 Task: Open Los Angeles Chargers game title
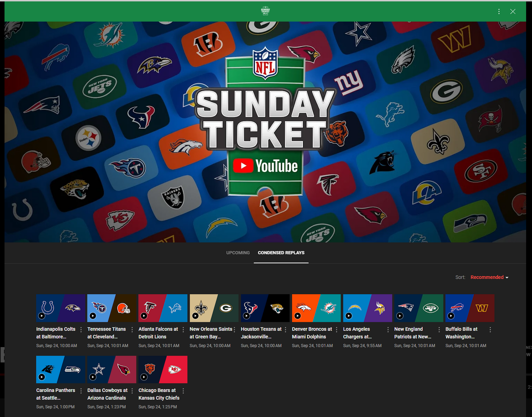[x=357, y=333]
